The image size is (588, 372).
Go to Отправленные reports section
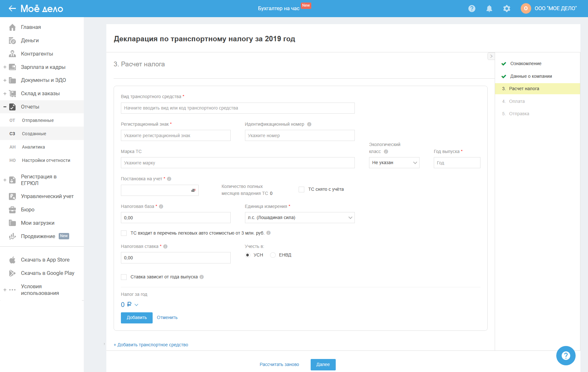click(38, 121)
